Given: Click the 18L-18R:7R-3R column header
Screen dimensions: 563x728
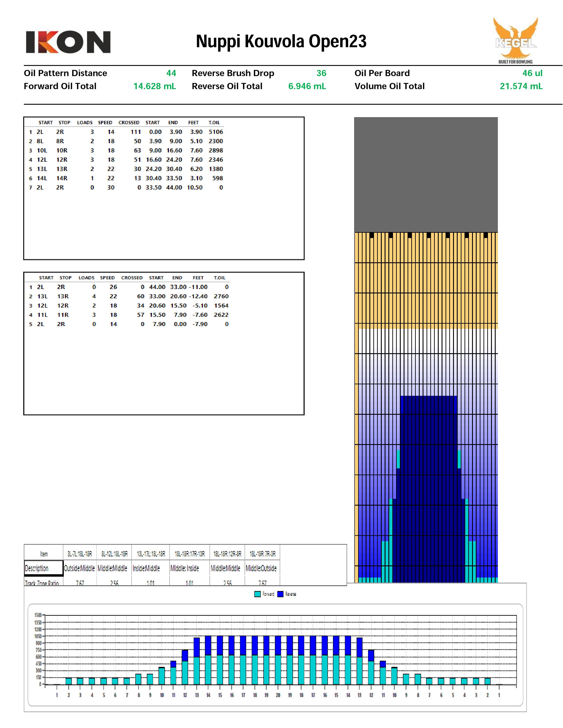Looking at the screenshot, I should pyautogui.click(x=263, y=554).
